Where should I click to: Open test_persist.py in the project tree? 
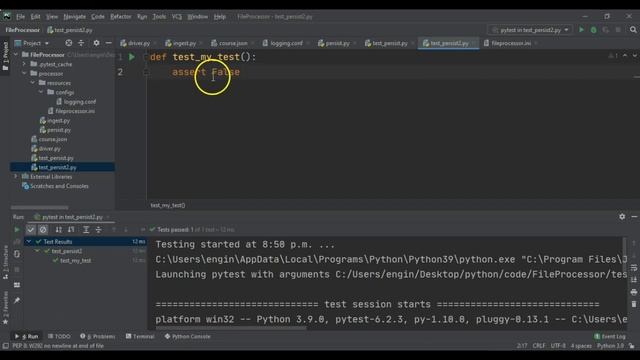click(x=56, y=158)
